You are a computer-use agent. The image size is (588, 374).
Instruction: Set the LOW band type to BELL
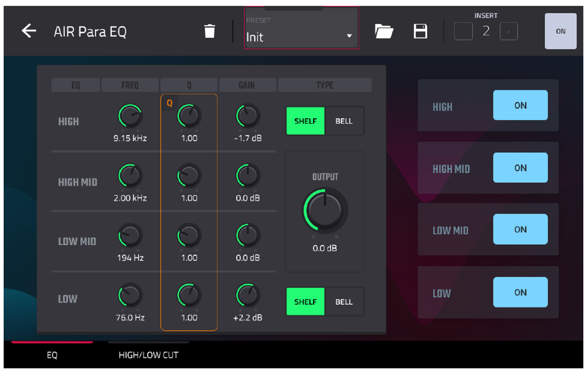point(344,302)
